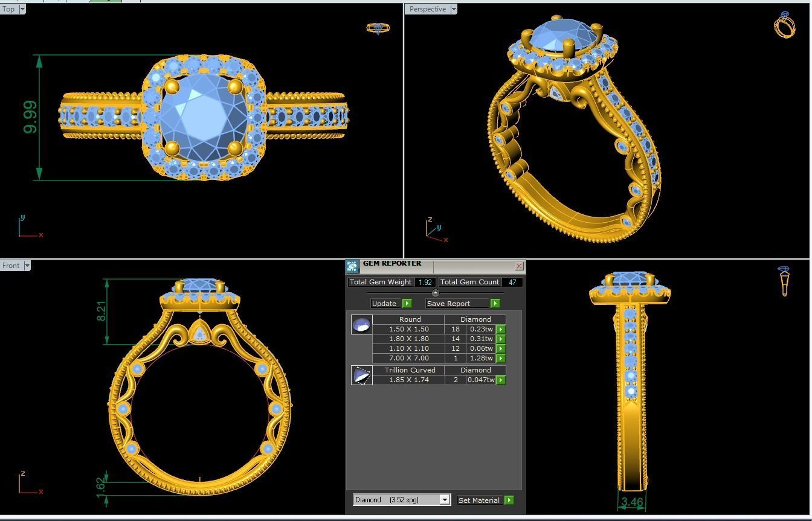
Task: Click the green arrow beside Update
Action: pos(407,303)
